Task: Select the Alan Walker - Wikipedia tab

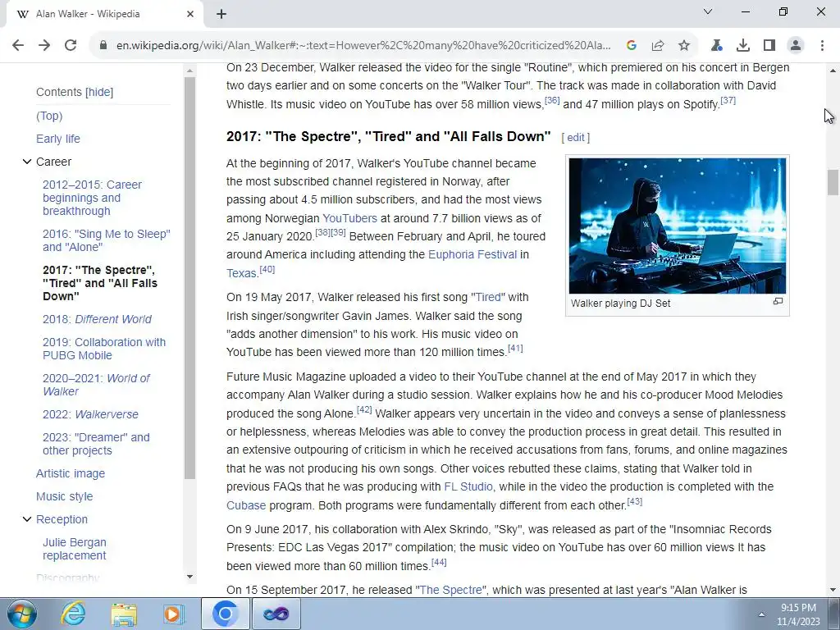Action: [104, 14]
